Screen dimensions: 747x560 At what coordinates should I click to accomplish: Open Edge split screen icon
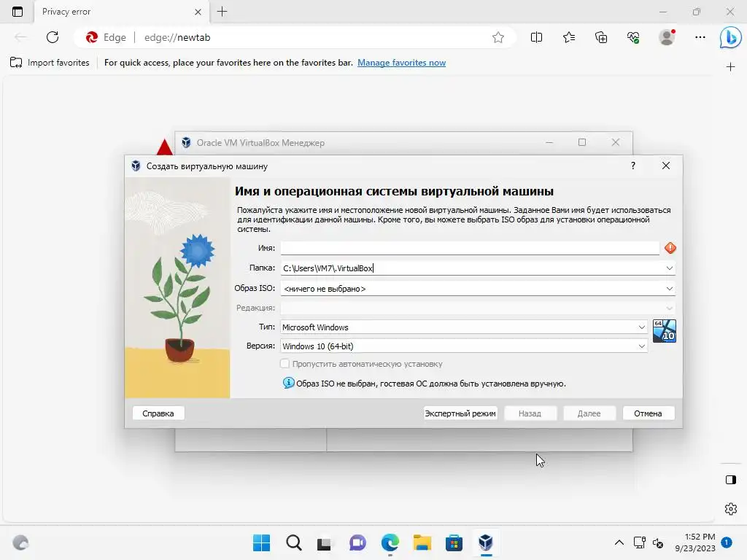(536, 37)
